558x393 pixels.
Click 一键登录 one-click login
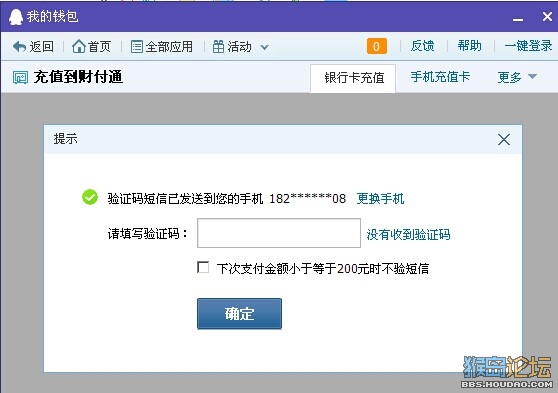(528, 46)
